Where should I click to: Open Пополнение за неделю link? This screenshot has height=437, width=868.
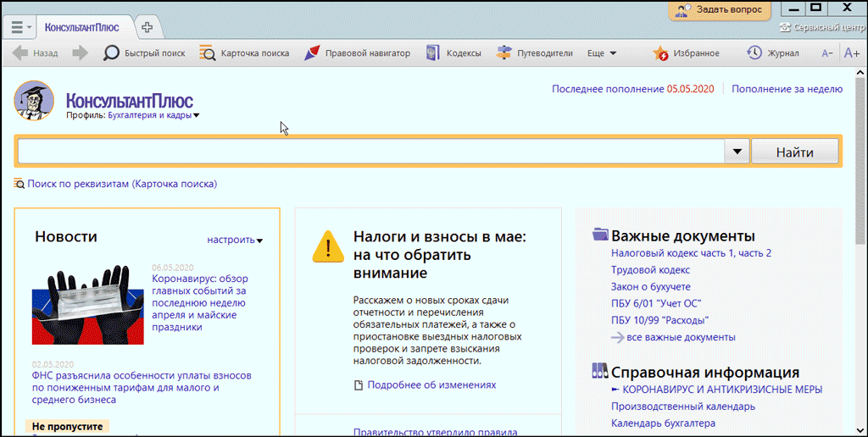tap(787, 89)
